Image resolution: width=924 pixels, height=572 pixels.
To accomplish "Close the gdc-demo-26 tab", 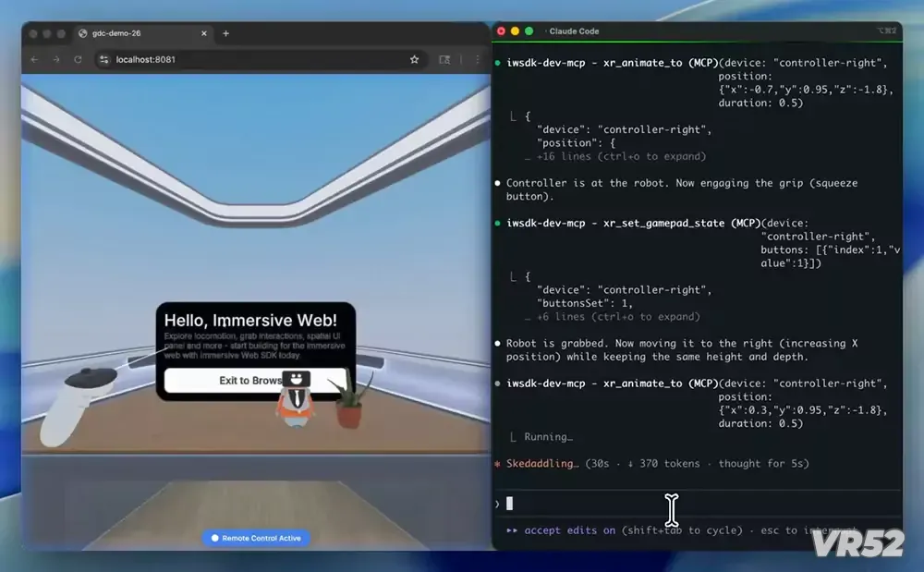I will [203, 33].
